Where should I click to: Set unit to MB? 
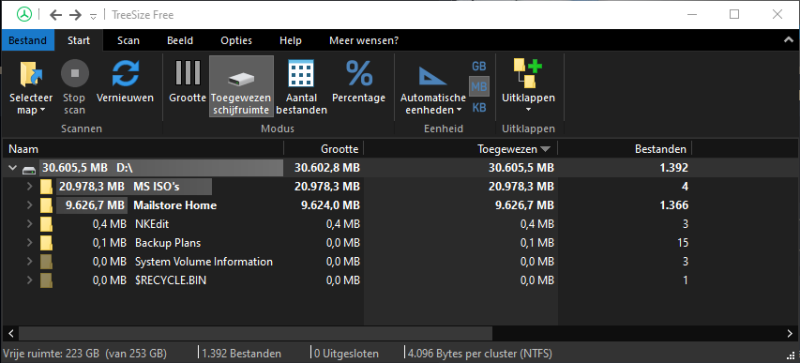479,87
